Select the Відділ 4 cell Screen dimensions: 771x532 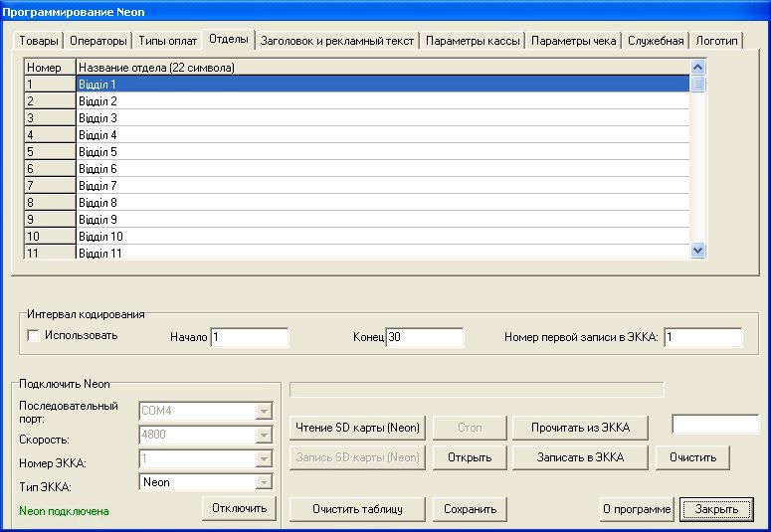(383, 134)
